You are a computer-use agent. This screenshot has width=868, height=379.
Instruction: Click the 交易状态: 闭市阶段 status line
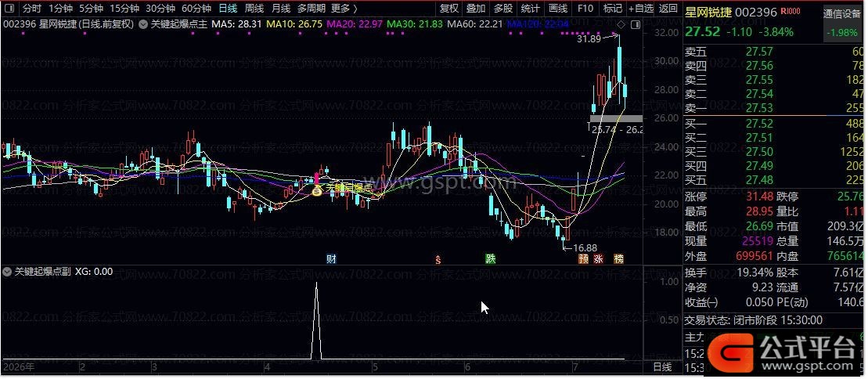click(754, 320)
